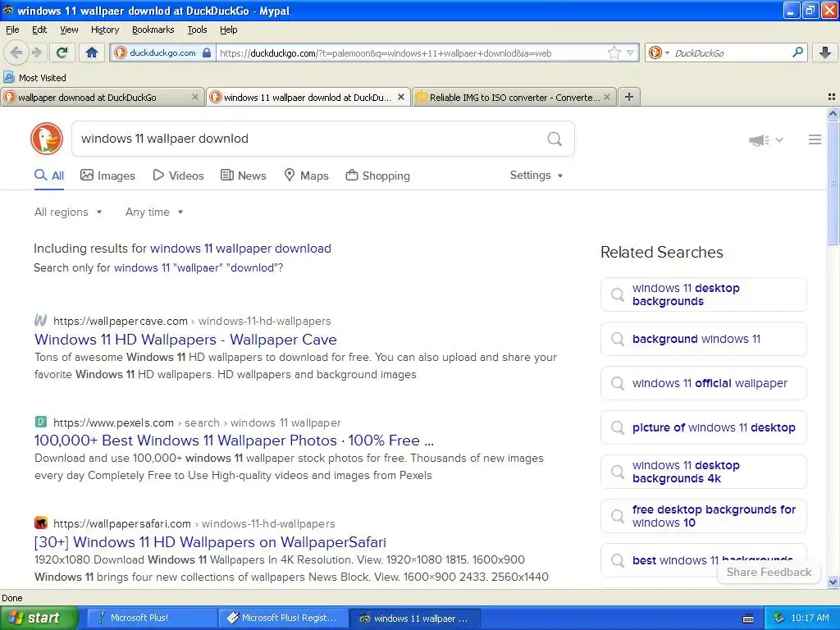Click the padlock site identity icon
This screenshot has width=840, height=630.
(207, 52)
